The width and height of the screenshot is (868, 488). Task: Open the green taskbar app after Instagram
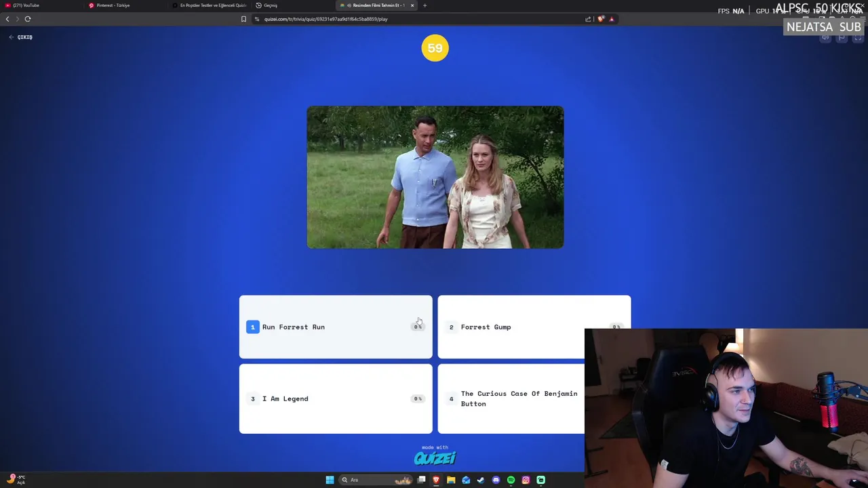540,480
